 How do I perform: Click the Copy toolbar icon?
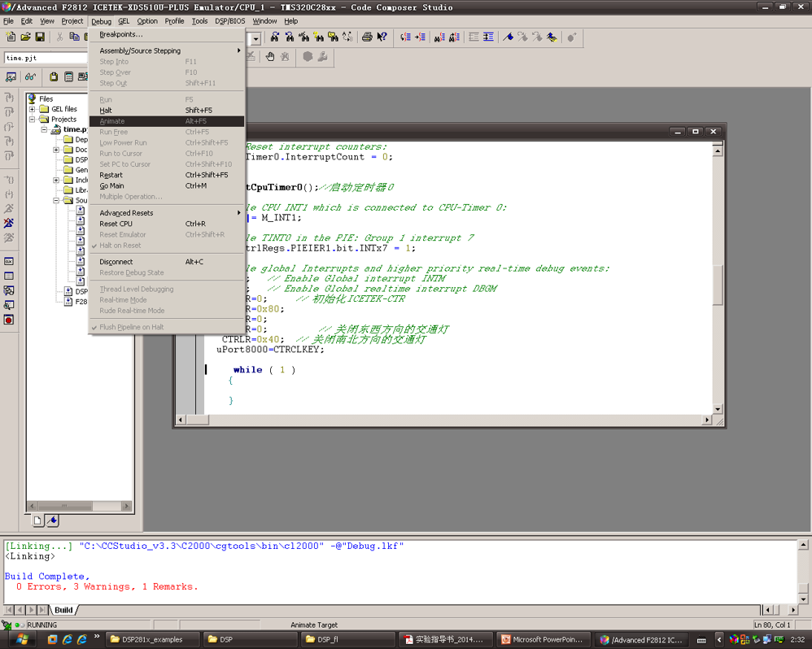75,37
